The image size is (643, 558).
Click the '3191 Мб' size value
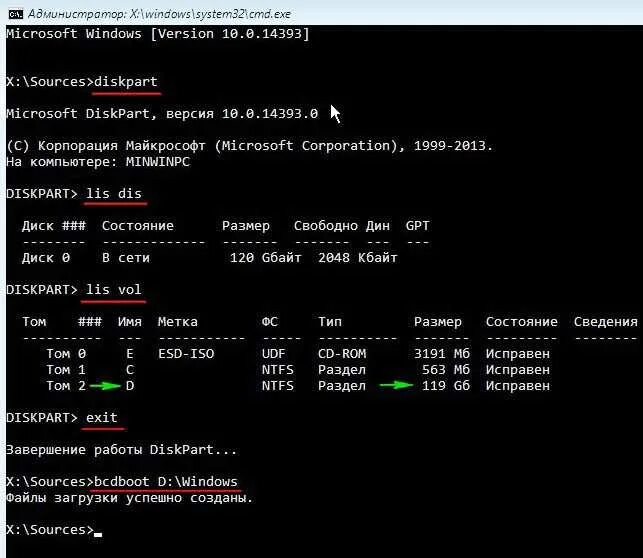442,353
